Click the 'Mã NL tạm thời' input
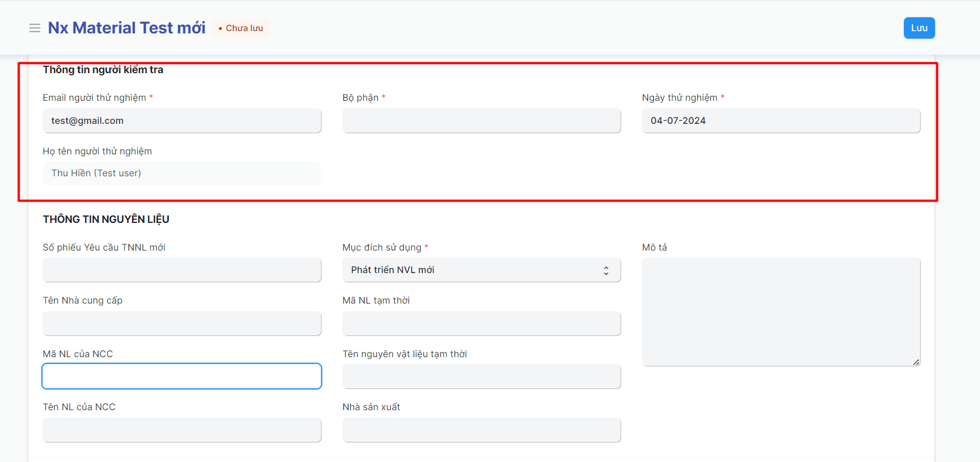This screenshot has height=462, width=980. (481, 324)
